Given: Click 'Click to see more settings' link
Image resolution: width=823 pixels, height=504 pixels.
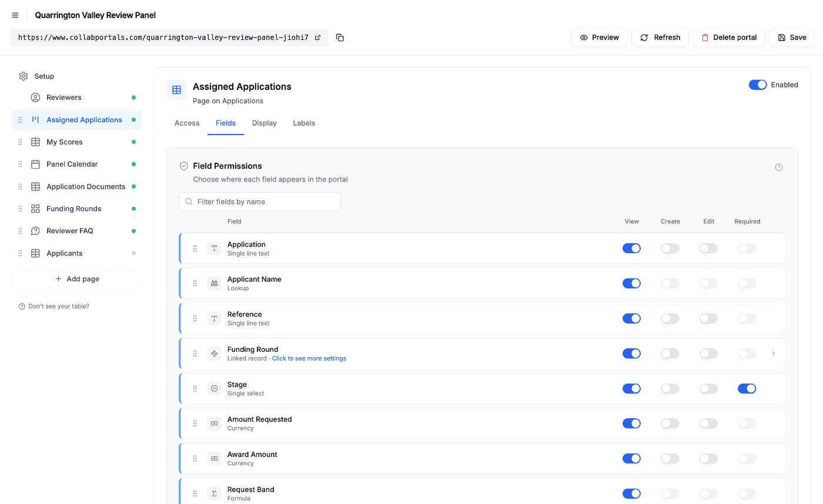Looking at the screenshot, I should (309, 358).
